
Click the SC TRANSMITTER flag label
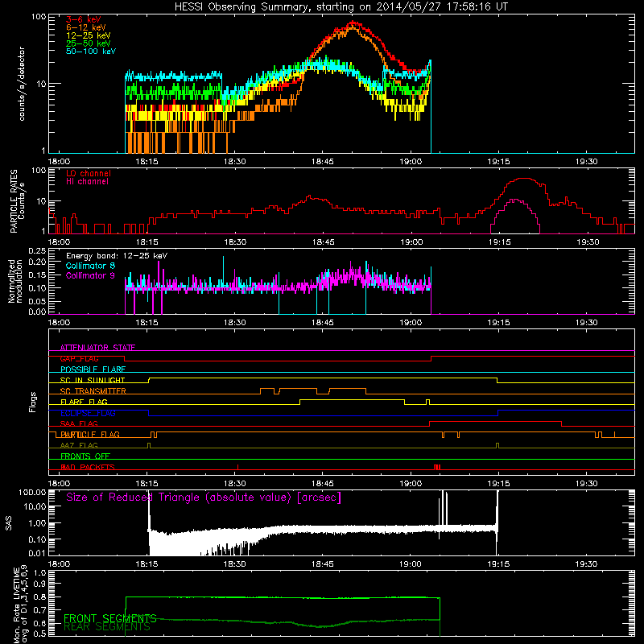point(93,391)
